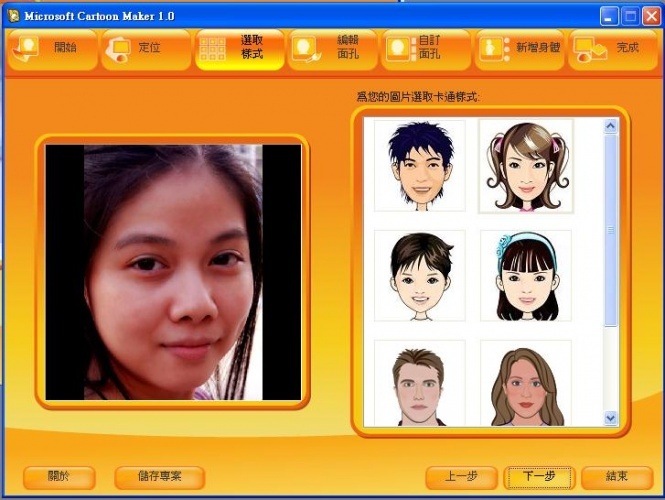Open the 定位 positioning step tab
665x500 pixels.
(x=146, y=48)
